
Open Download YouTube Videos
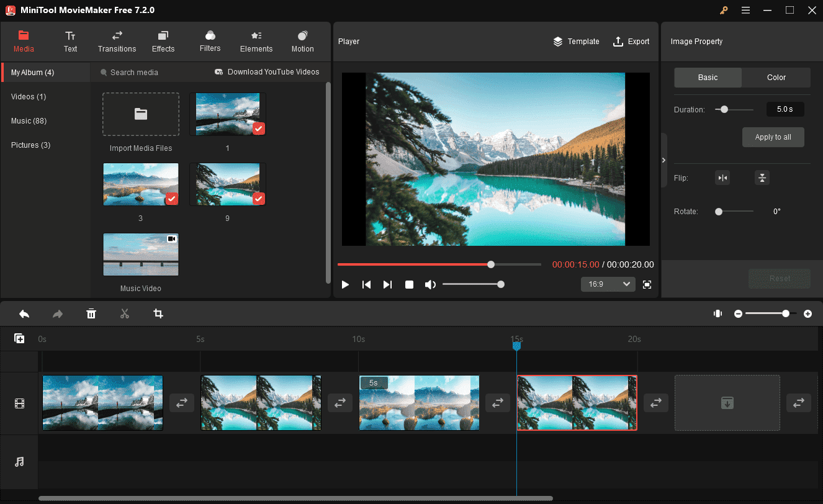click(267, 72)
